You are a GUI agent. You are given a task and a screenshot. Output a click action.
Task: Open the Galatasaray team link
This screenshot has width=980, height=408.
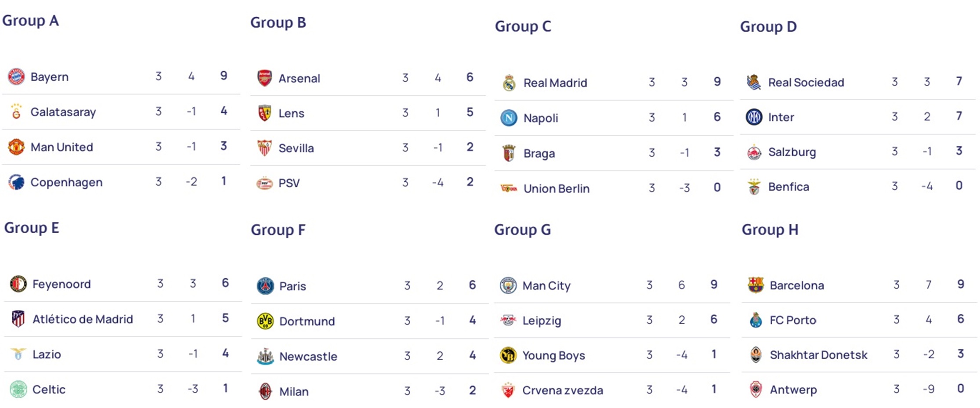pos(63,112)
